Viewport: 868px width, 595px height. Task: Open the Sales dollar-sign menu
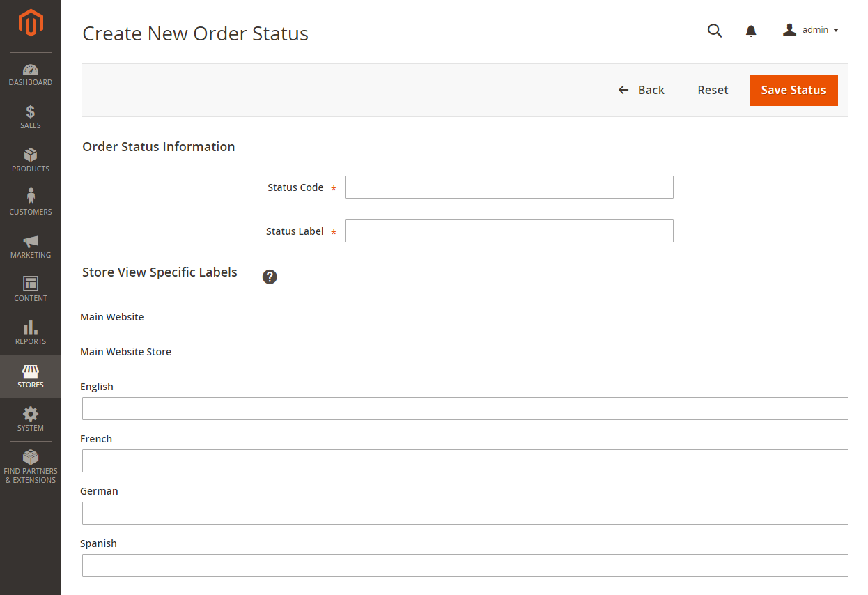point(31,117)
